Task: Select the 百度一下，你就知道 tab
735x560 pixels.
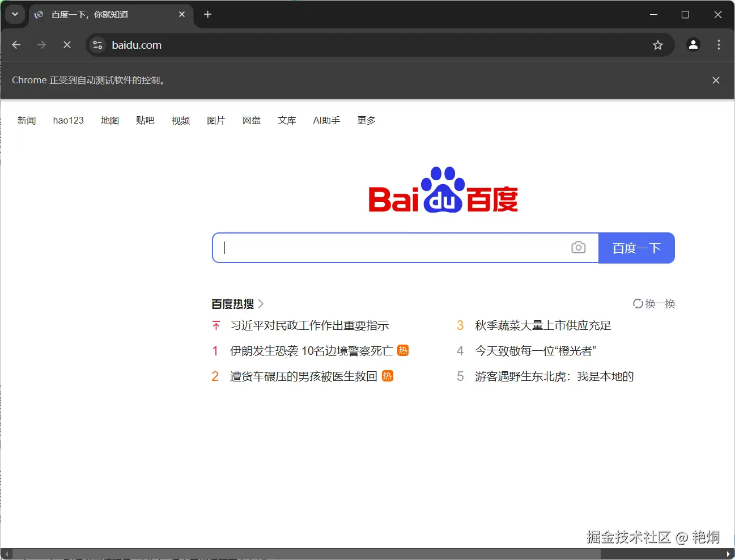Action: tap(111, 15)
